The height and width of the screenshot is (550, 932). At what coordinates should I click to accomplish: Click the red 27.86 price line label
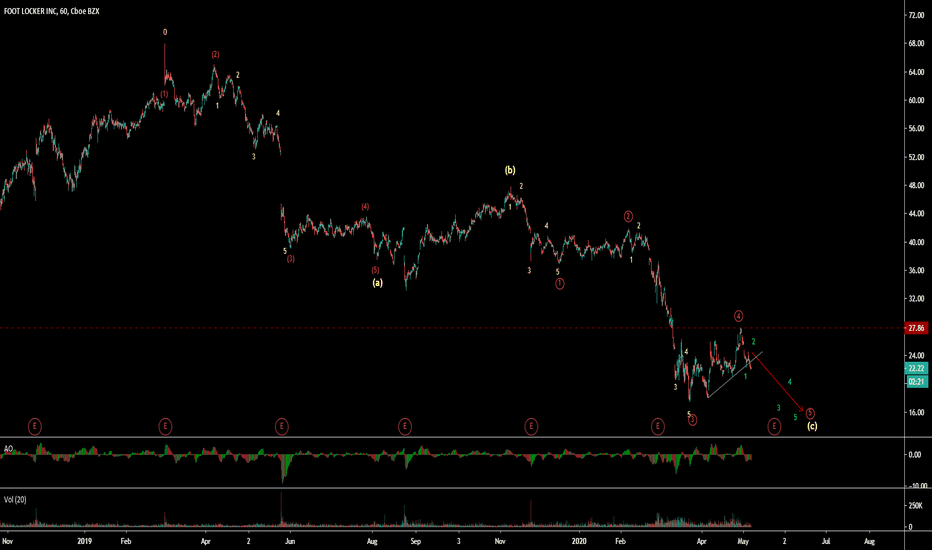pos(916,328)
